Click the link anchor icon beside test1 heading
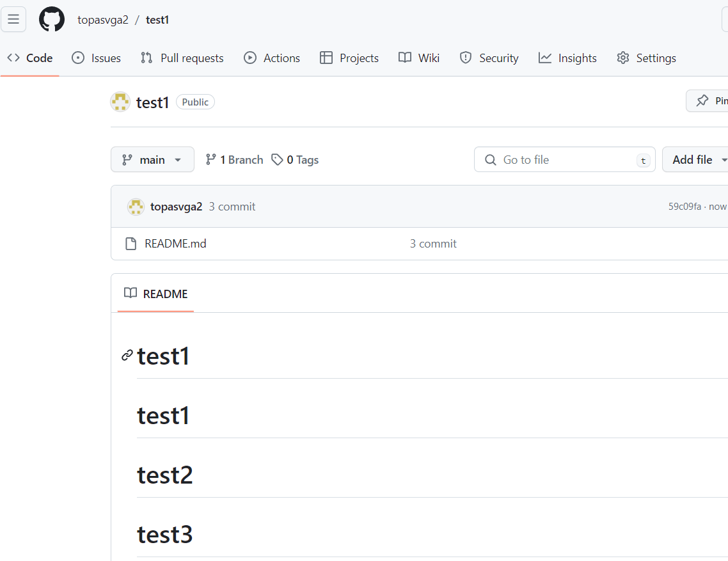Viewport: 728px width, 561px height. (x=127, y=356)
